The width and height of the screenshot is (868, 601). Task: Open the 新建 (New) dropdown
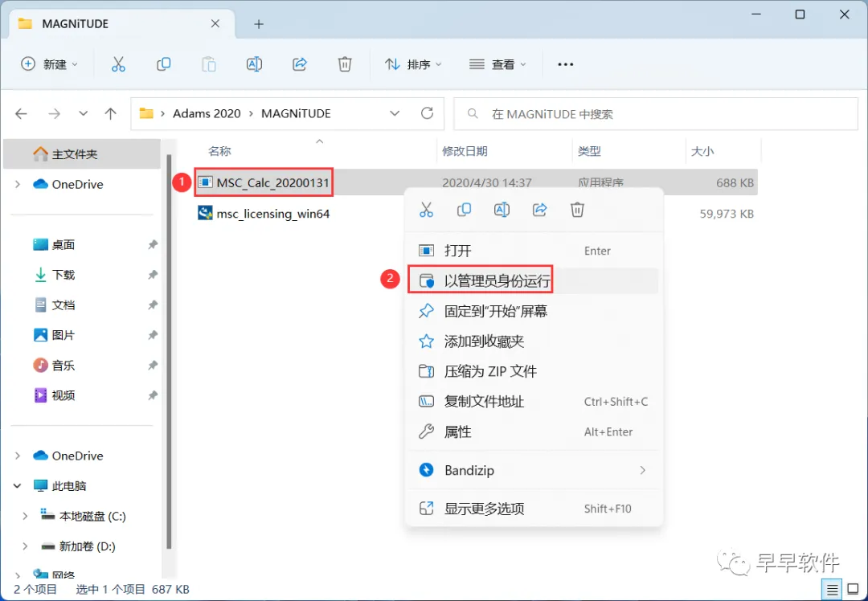49,64
